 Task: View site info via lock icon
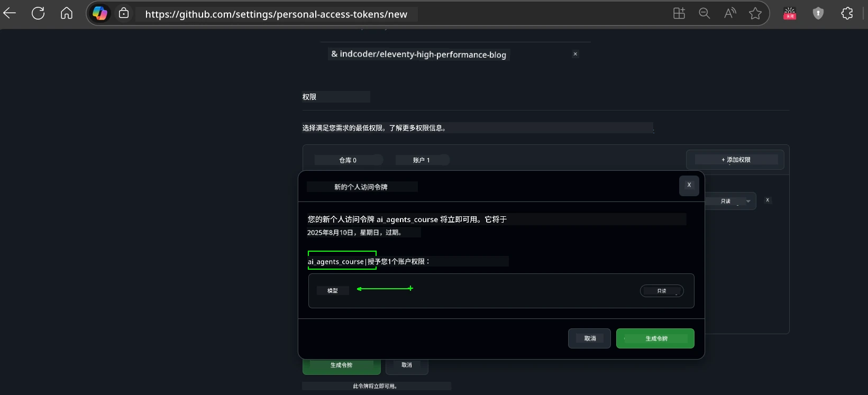click(124, 14)
